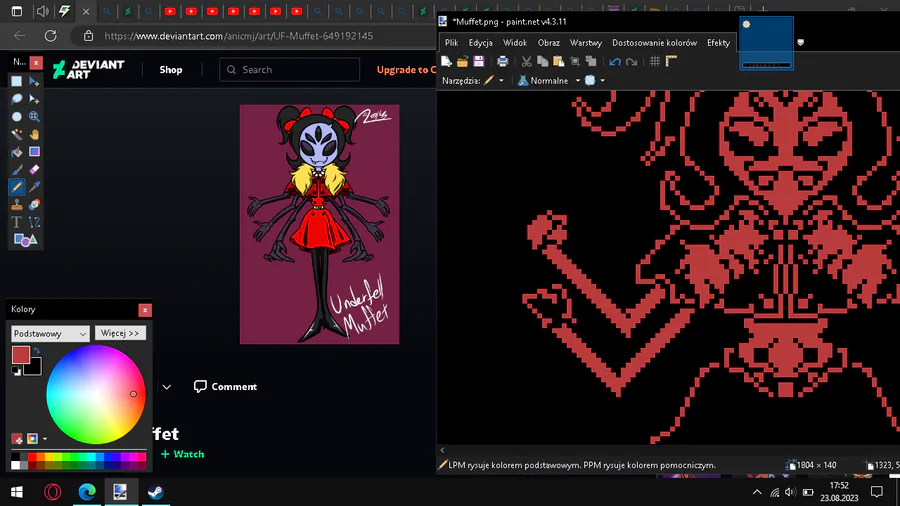The width and height of the screenshot is (900, 506).
Task: Select the Gradient tool
Action: tap(34, 152)
